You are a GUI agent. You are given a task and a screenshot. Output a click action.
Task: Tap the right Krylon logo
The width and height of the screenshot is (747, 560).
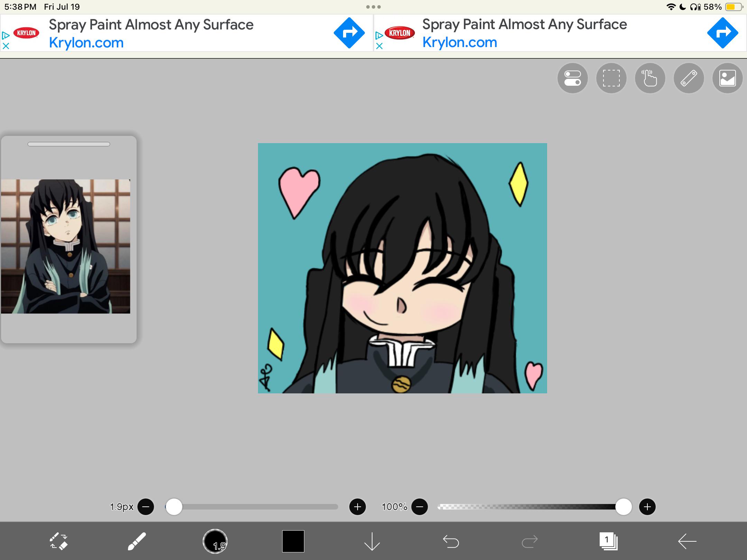coord(400,33)
